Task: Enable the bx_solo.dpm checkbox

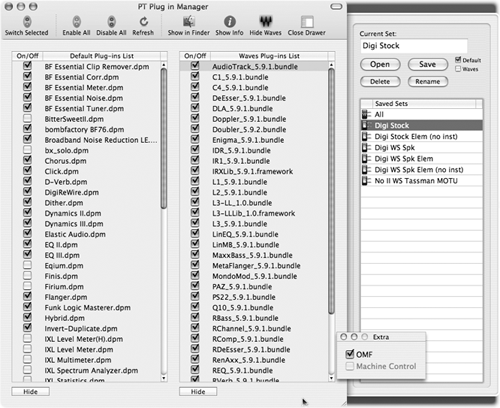Action: (27, 150)
